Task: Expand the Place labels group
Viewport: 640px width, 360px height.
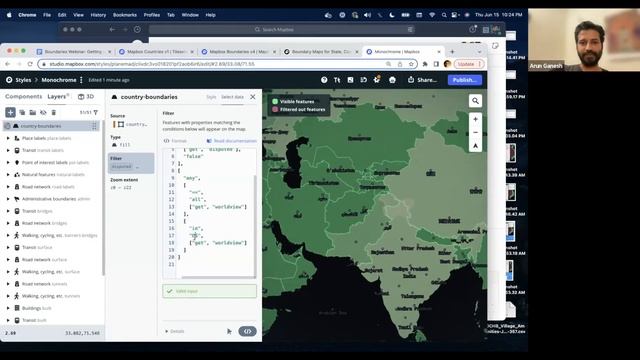Action: tap(8, 138)
